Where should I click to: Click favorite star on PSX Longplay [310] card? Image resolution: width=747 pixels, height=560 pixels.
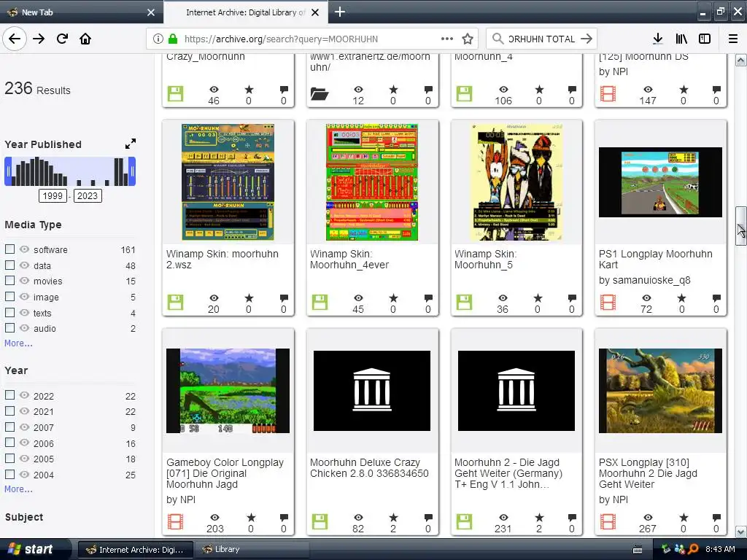(x=684, y=517)
